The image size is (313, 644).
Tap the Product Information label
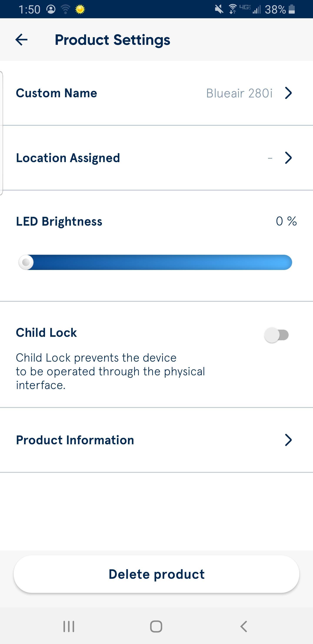[75, 440]
